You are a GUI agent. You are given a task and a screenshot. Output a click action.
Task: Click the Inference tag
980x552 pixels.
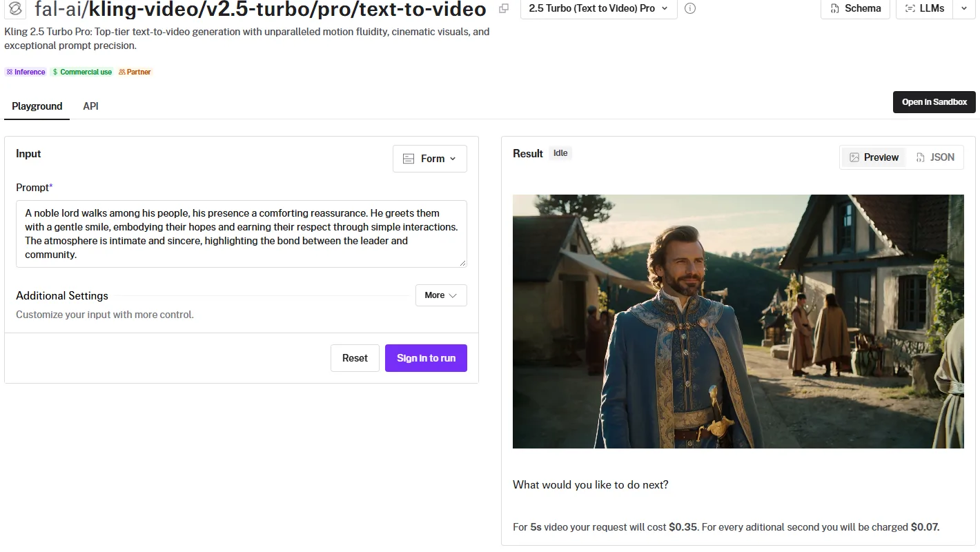[x=26, y=72]
